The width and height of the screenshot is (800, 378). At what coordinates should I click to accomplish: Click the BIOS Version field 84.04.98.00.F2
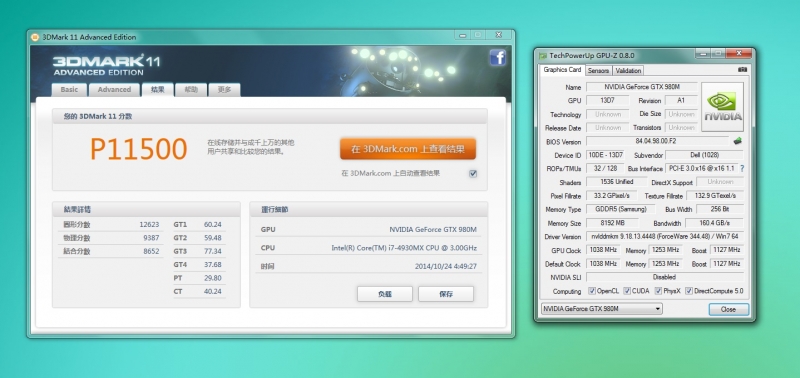[658, 141]
